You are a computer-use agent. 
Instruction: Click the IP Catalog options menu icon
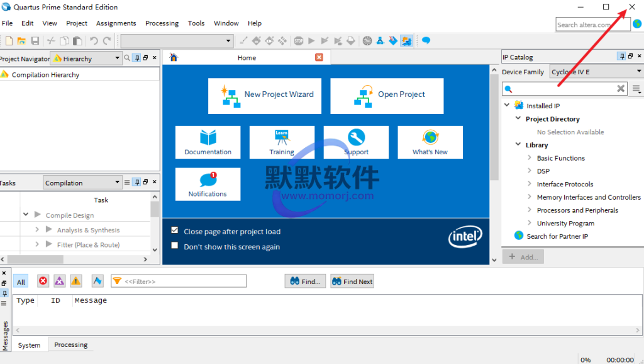(636, 89)
